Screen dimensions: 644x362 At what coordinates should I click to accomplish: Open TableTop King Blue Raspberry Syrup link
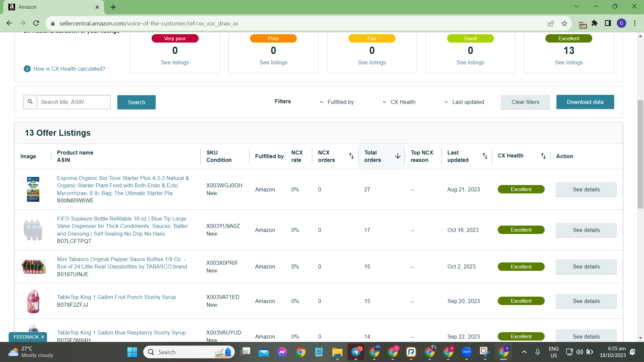click(x=121, y=333)
